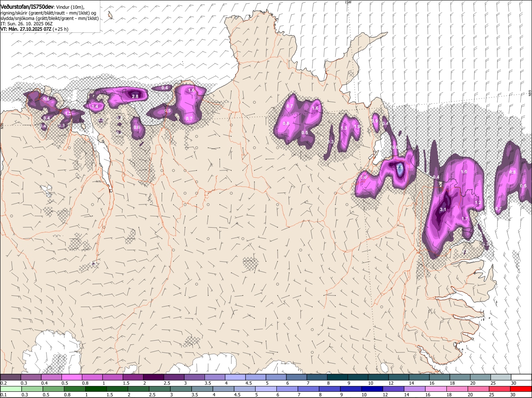Viewport: 532px width, 398px height.
Task: Pick lower legend pale green swatch between 0.1 and 0.3
Action: pos(10,389)
